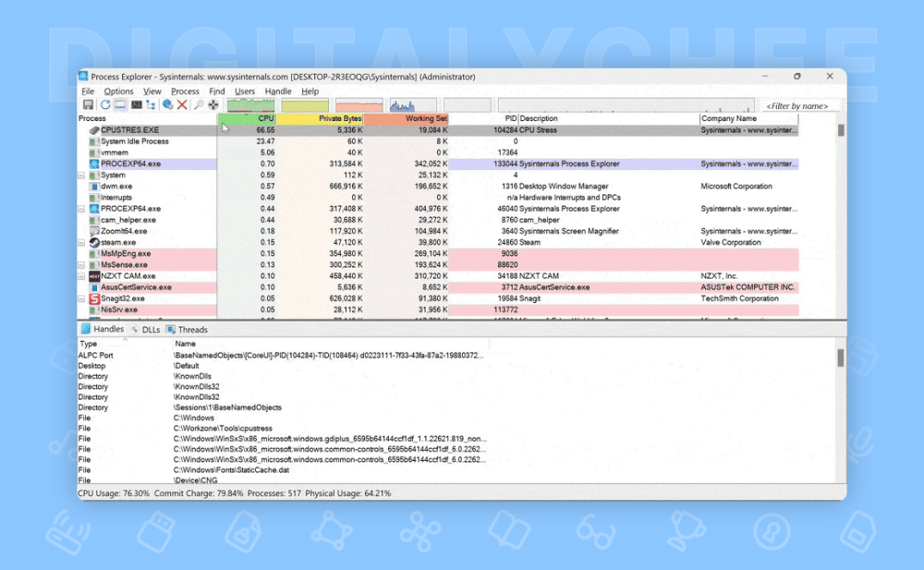Open the Process menu

[185, 91]
